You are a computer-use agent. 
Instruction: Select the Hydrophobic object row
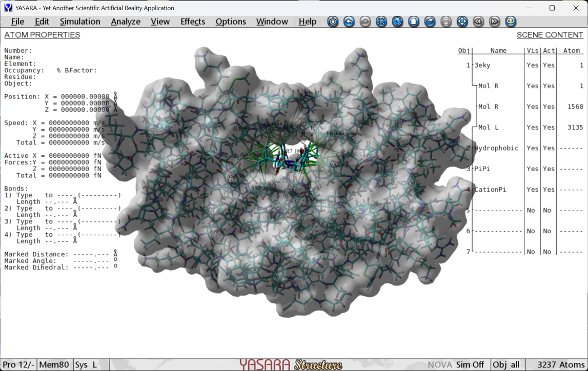(x=496, y=148)
